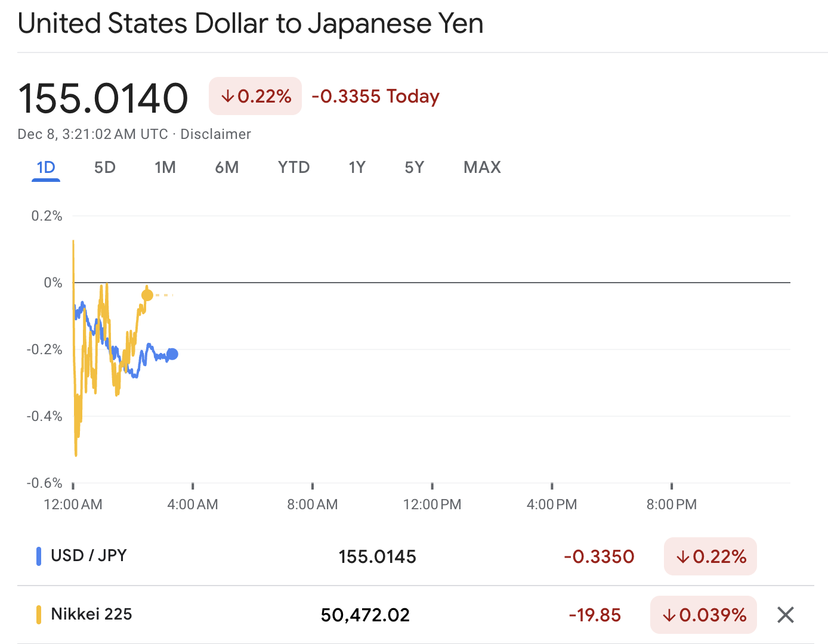Open the Disclaimer link
Viewport: 828px width, 644px height.
click(x=216, y=134)
